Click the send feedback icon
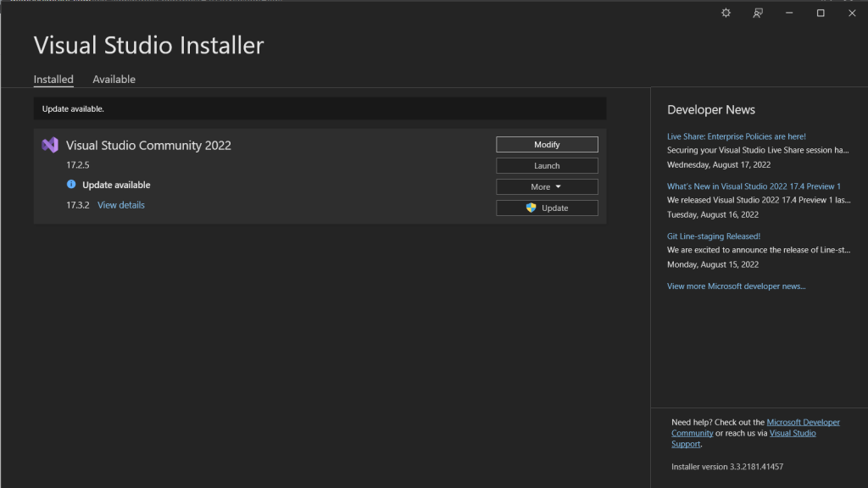This screenshot has width=868, height=488. tap(758, 13)
